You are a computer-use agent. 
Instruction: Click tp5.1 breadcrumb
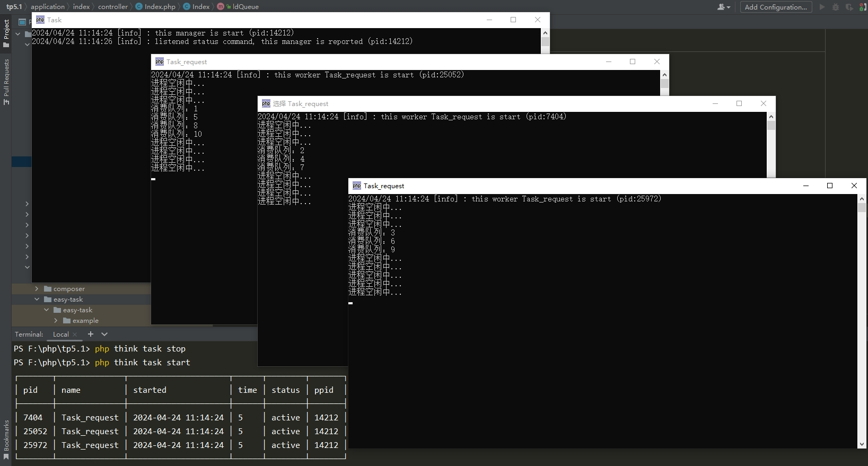point(14,6)
